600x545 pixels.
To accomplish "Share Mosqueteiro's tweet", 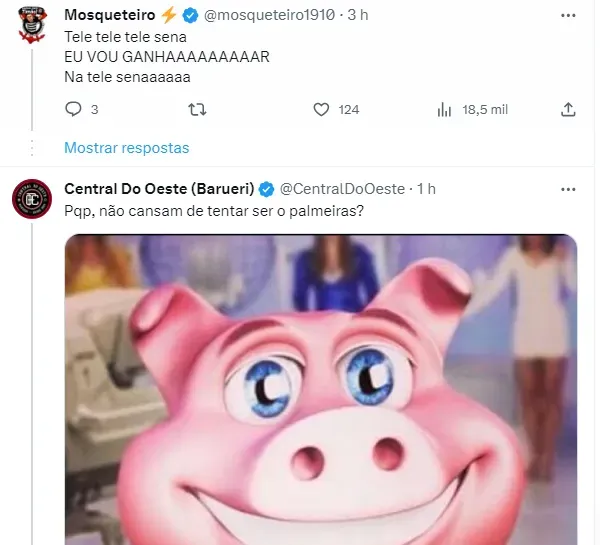I will click(568, 109).
